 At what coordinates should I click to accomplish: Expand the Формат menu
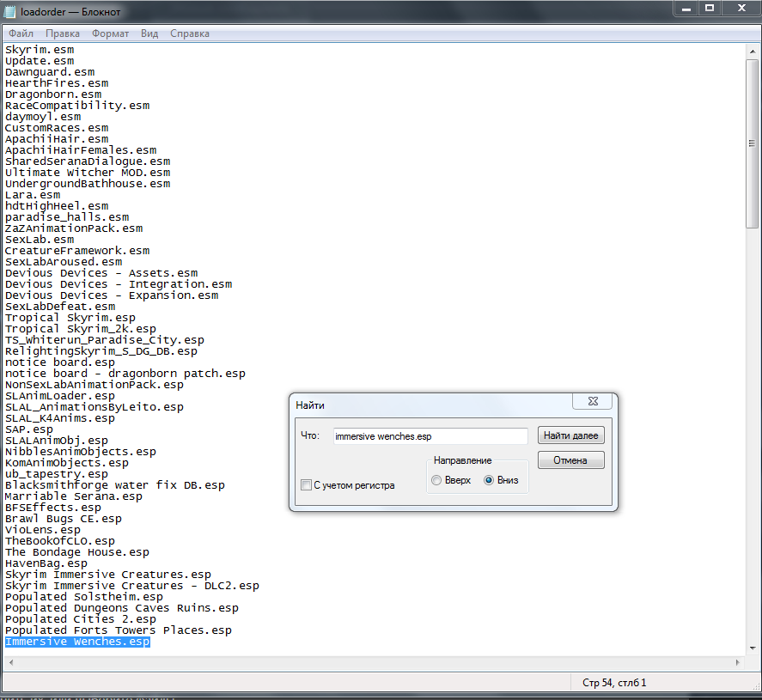110,33
